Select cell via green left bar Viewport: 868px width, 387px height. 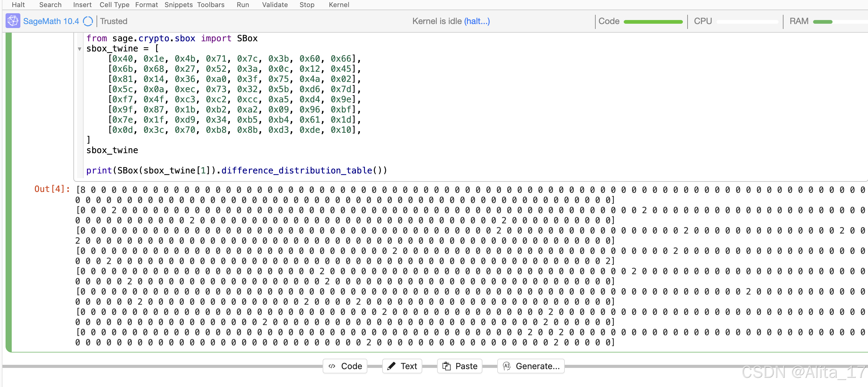tap(9, 192)
